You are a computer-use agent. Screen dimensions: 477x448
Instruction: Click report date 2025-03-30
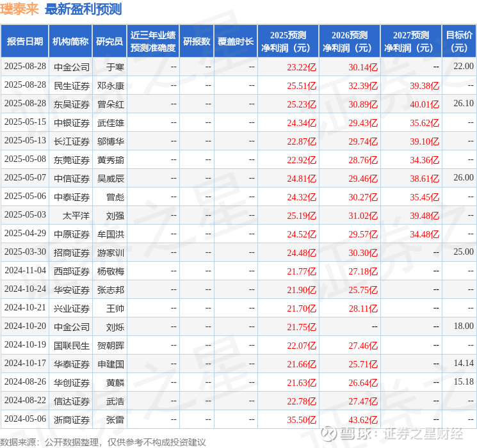click(x=25, y=252)
